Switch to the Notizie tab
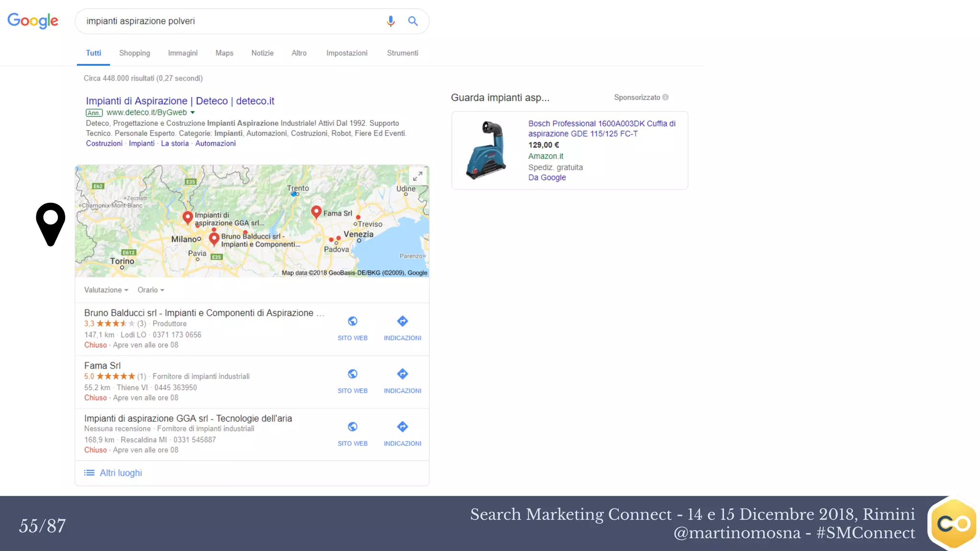The height and width of the screenshot is (551, 980). click(263, 53)
